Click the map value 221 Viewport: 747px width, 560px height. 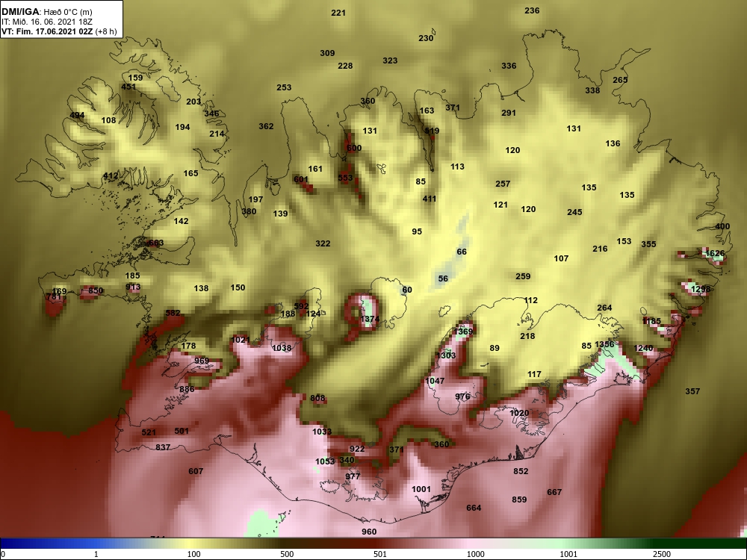(338, 13)
